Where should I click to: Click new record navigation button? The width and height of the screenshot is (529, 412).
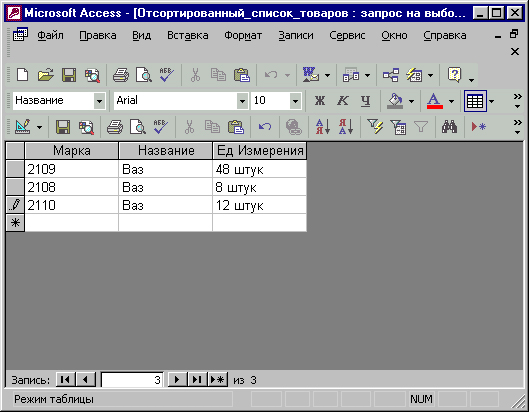[218, 380]
